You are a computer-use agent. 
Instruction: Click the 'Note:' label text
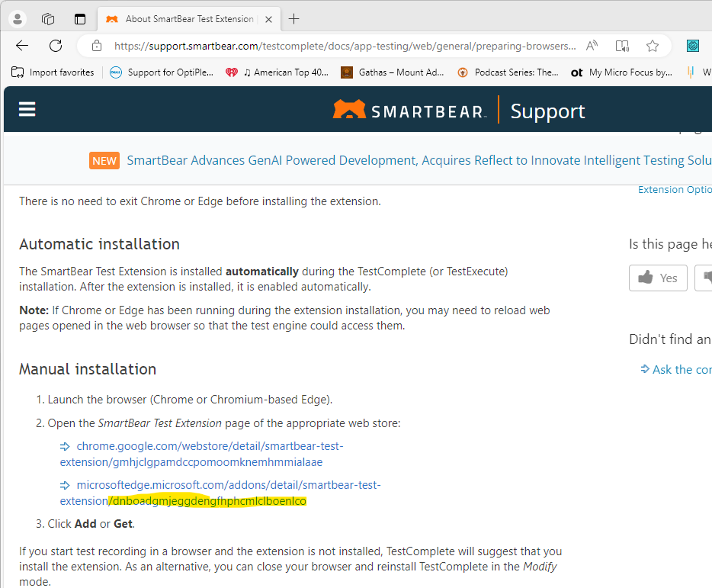click(x=34, y=310)
